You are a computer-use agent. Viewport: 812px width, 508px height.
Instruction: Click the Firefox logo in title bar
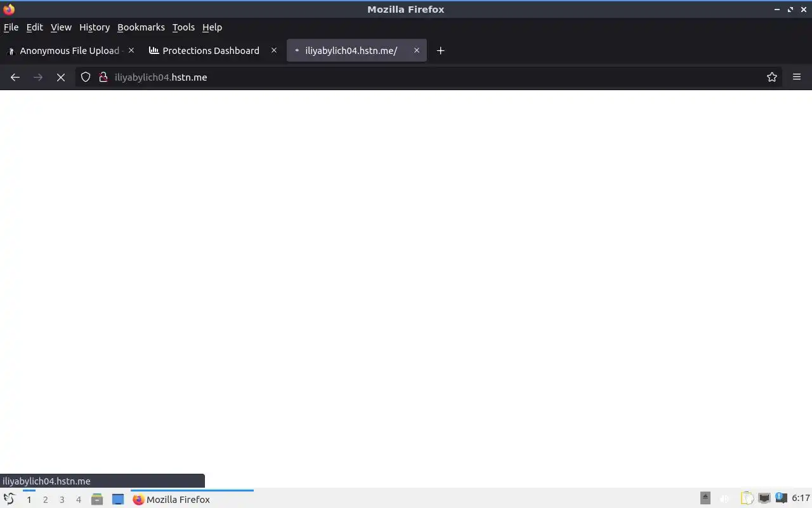(9, 10)
